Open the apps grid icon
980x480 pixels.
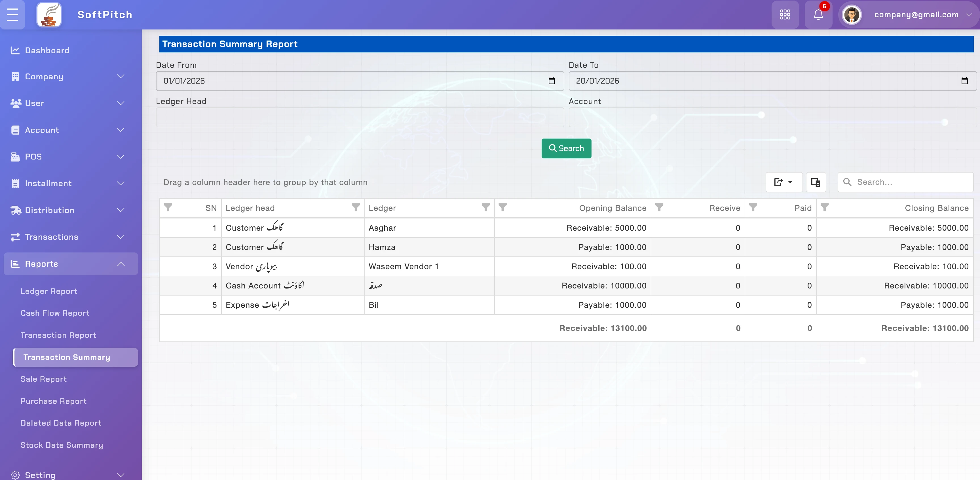tap(785, 14)
